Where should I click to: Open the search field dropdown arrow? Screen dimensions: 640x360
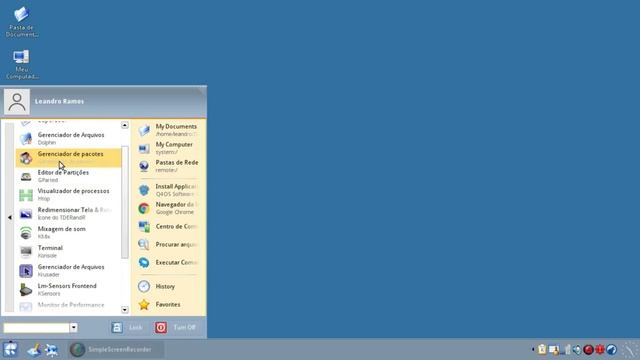(x=73, y=327)
